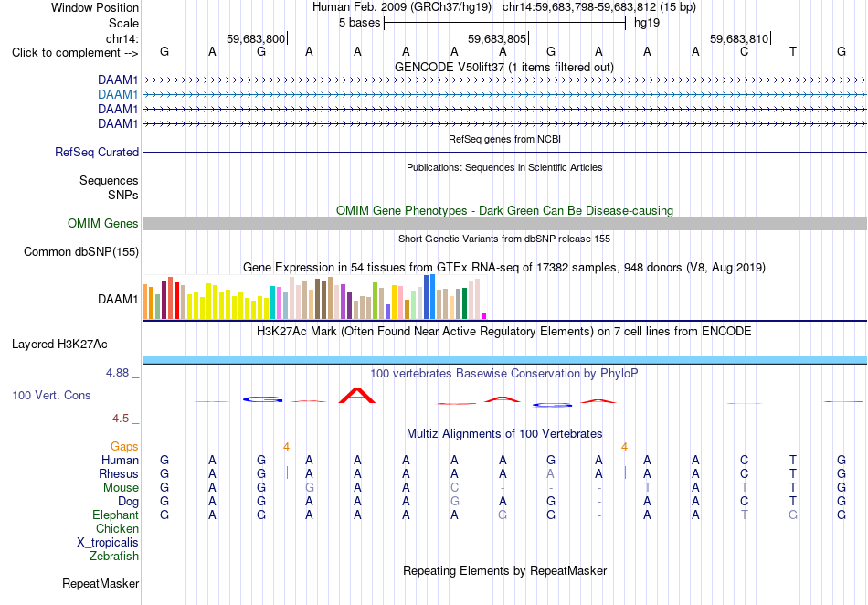Click the tallest red A in the PhyloP logo
Image resolution: width=868 pixels, height=605 pixels.
(357, 395)
